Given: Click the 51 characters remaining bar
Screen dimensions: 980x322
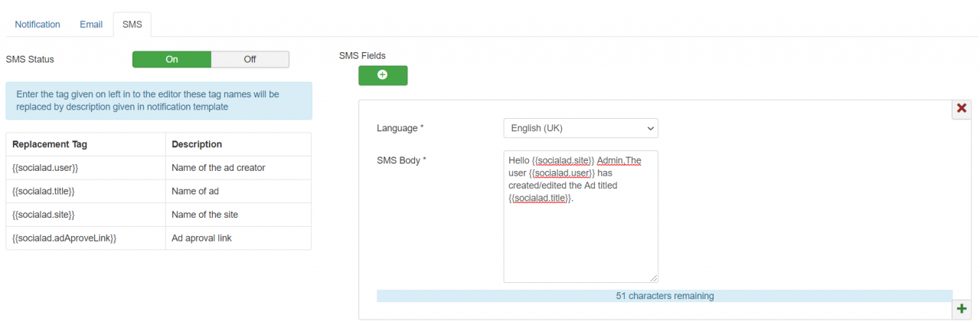Looking at the screenshot, I should 664,296.
